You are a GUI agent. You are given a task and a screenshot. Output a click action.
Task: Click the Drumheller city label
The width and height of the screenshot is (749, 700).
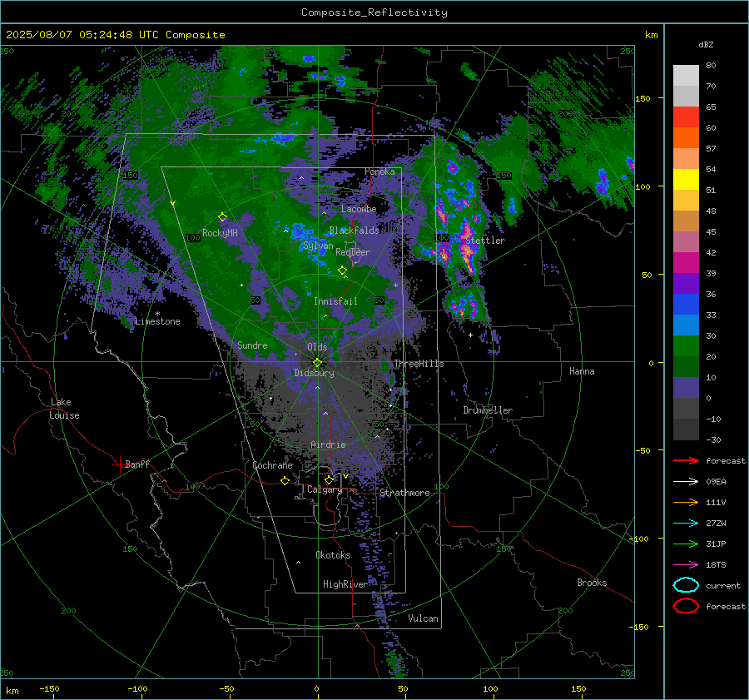(x=488, y=410)
